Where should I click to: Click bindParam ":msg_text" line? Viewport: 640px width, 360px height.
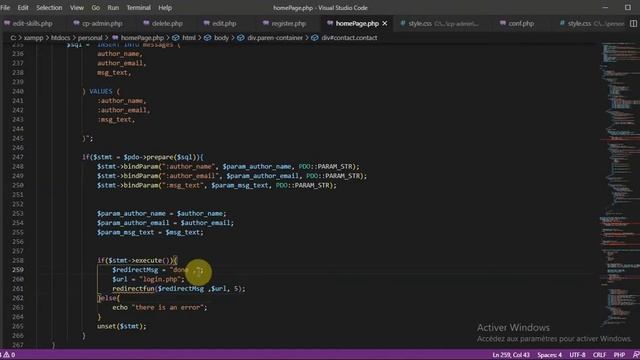click(x=217, y=185)
